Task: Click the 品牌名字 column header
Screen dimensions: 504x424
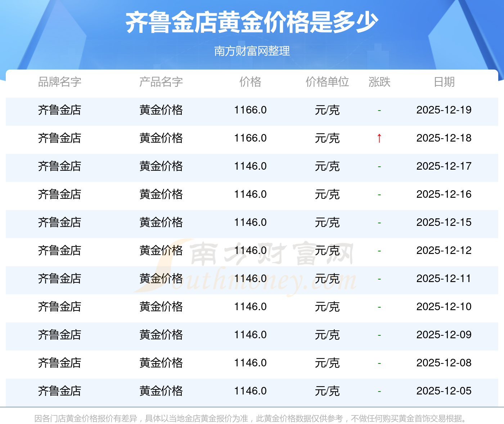Action: 60,82
